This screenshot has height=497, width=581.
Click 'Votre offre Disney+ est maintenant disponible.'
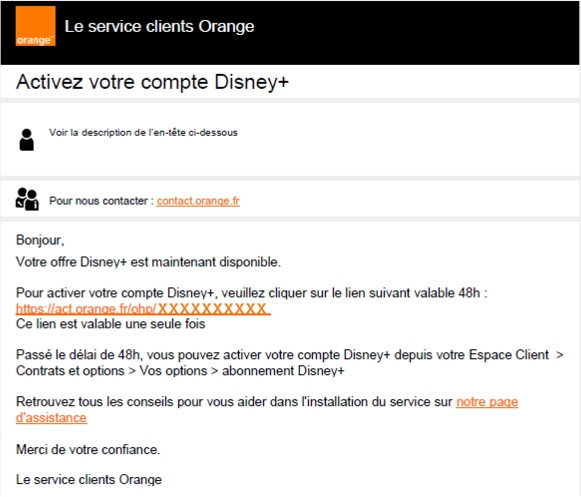click(x=148, y=262)
